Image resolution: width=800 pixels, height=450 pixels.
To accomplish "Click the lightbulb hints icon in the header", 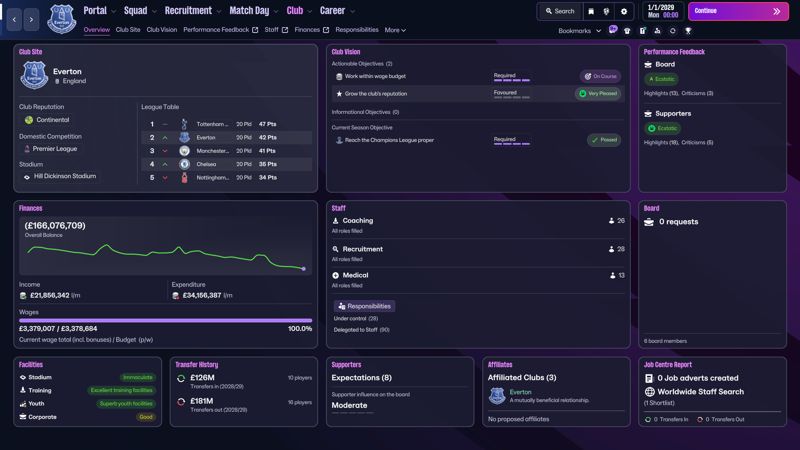I will (x=606, y=11).
